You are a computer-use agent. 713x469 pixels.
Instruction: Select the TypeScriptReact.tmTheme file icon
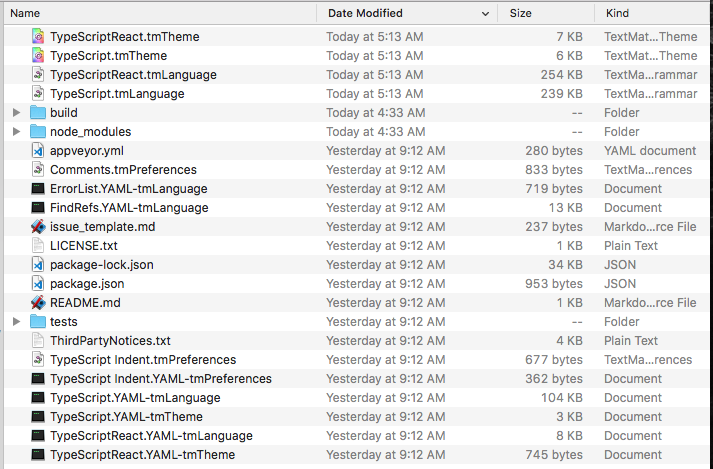coord(38,36)
